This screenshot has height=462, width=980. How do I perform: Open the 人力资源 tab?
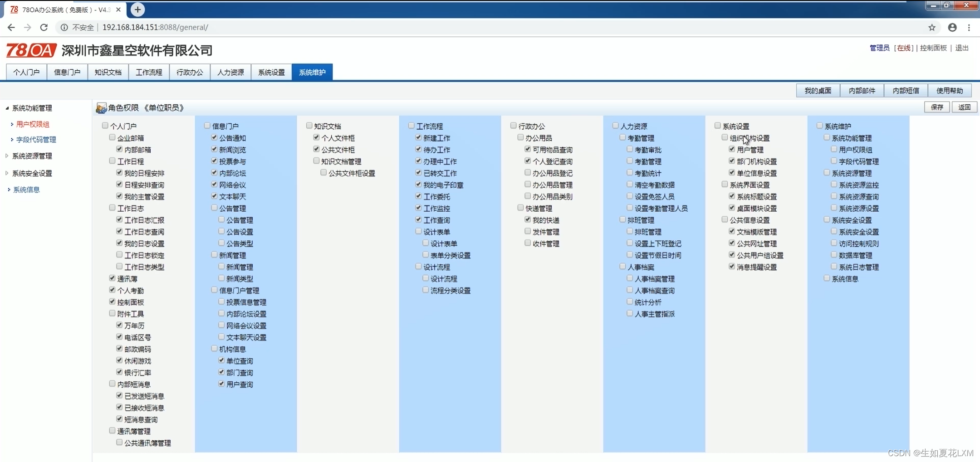230,72
